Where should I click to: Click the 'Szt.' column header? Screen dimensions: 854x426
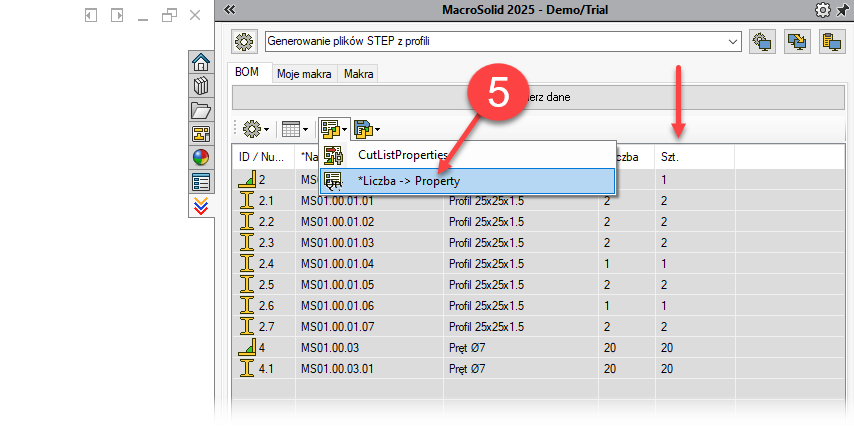694,157
